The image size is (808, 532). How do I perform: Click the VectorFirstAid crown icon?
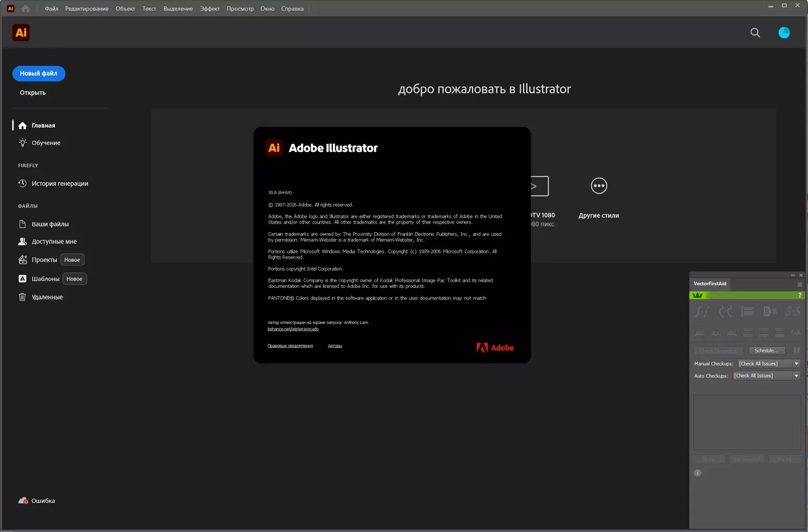[x=697, y=295]
